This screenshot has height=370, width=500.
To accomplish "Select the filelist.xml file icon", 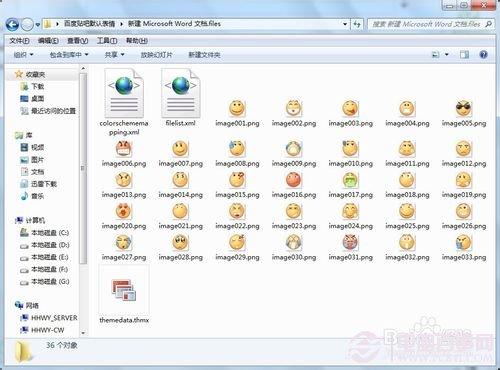I will 181,93.
